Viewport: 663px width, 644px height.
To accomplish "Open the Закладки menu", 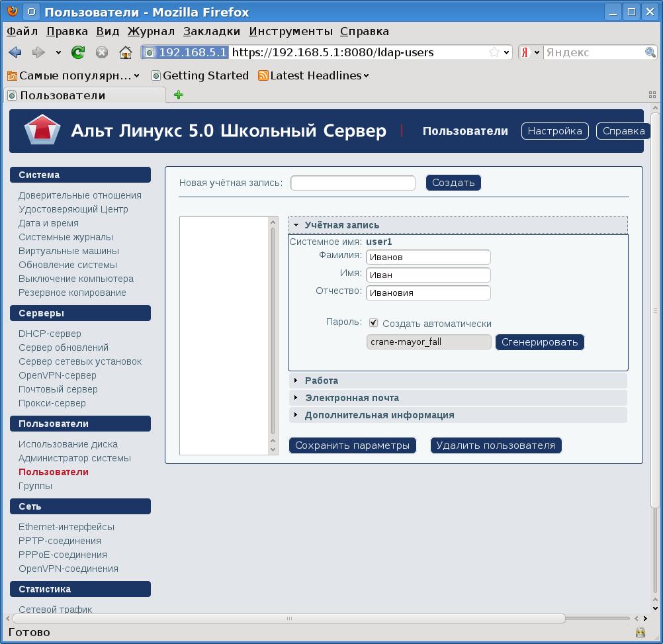I will [x=212, y=31].
